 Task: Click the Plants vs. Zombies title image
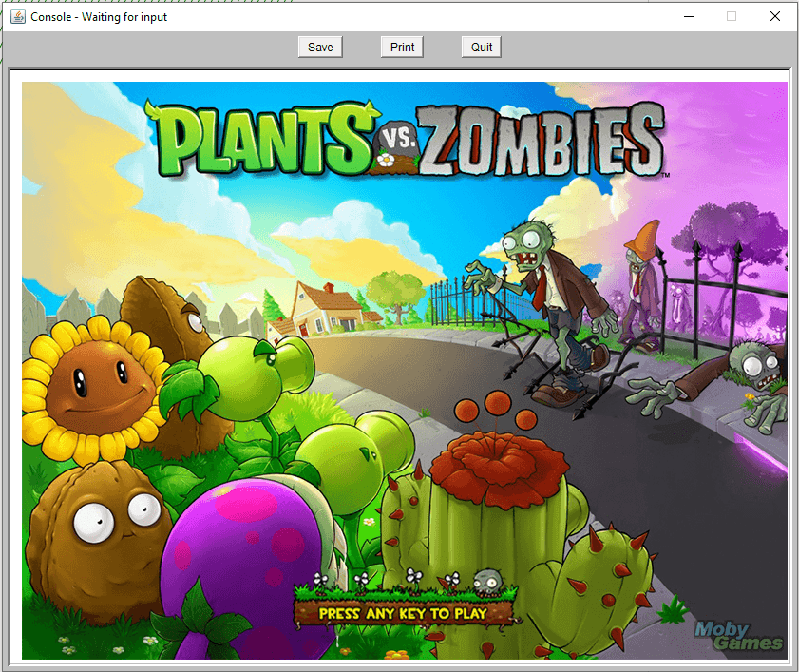pos(406,139)
